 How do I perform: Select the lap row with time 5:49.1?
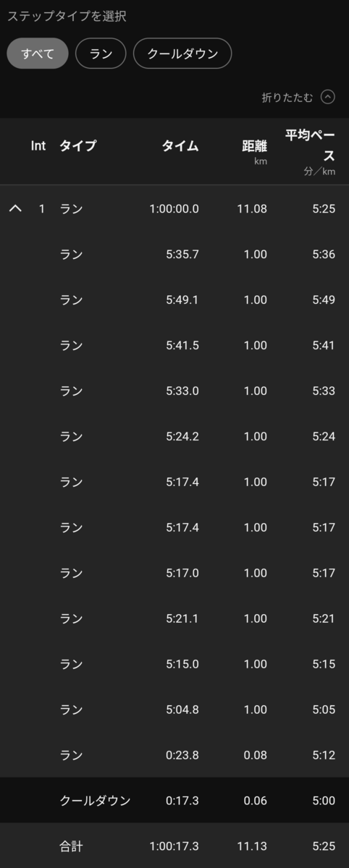(x=174, y=300)
